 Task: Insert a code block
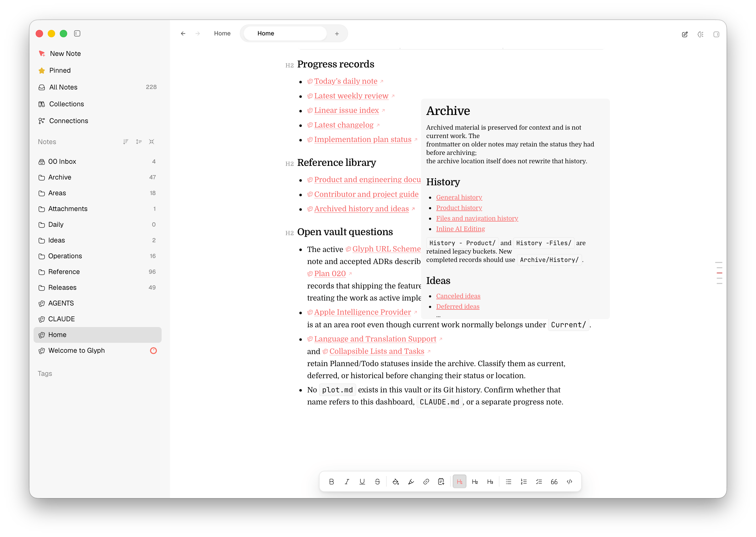(x=569, y=481)
